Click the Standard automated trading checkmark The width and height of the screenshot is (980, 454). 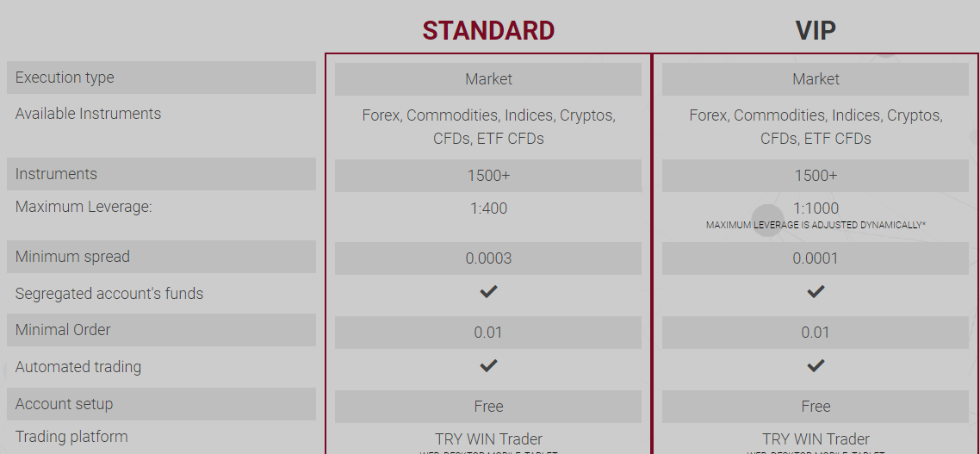[488, 365]
